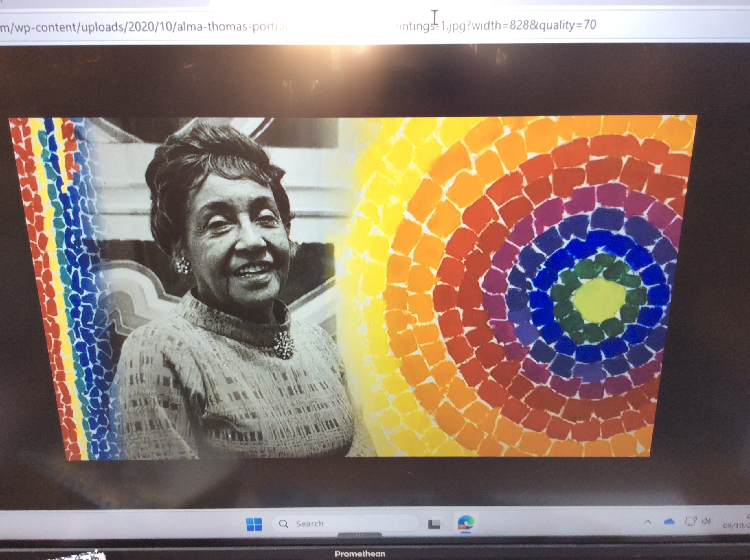Image resolution: width=750 pixels, height=560 pixels.
Task: Switch to Microsoft Edge in the taskbar
Action: click(x=466, y=523)
